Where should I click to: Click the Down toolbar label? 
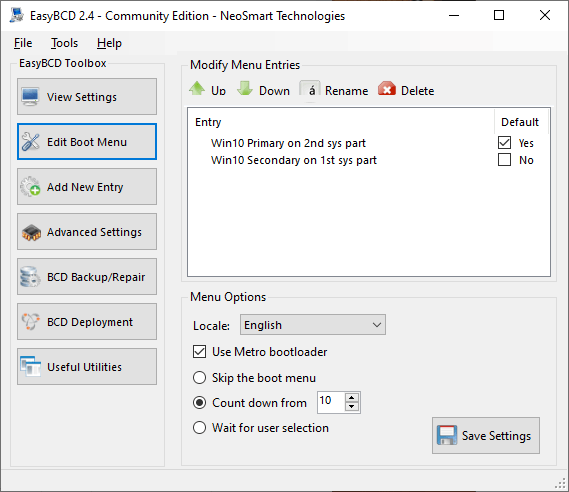pos(274,91)
